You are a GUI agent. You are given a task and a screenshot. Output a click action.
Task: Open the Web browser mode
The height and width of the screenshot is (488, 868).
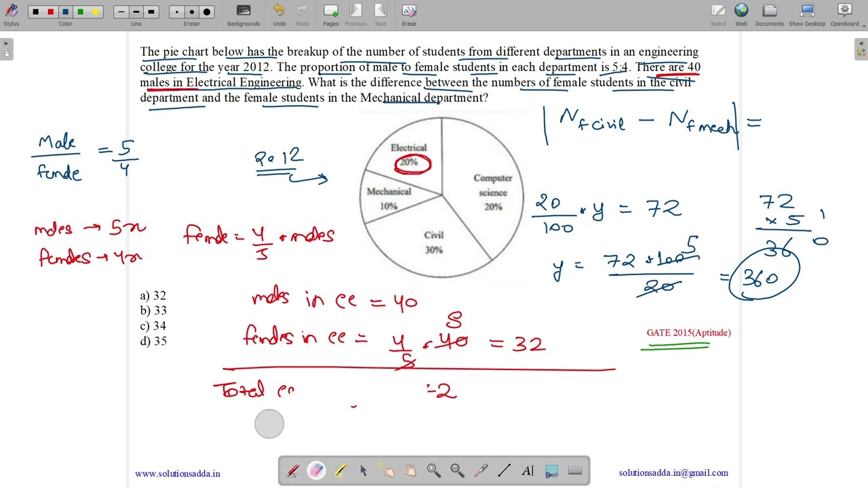coord(741,14)
